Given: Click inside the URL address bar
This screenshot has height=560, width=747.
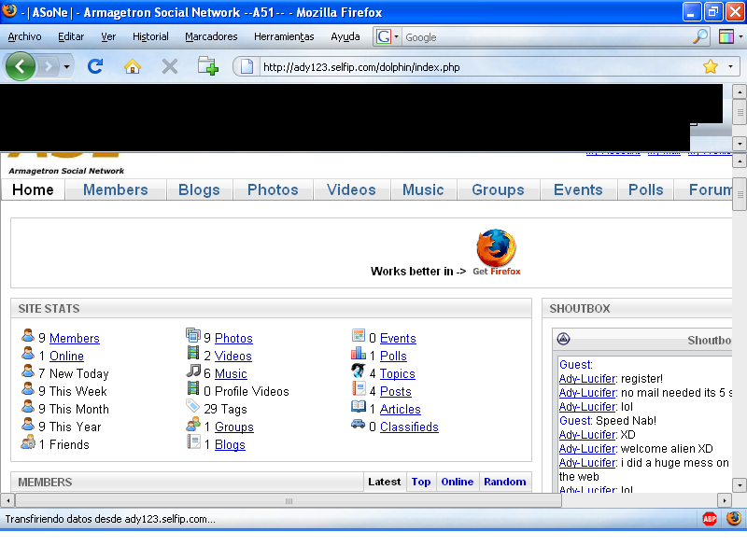Looking at the screenshot, I should 467,67.
